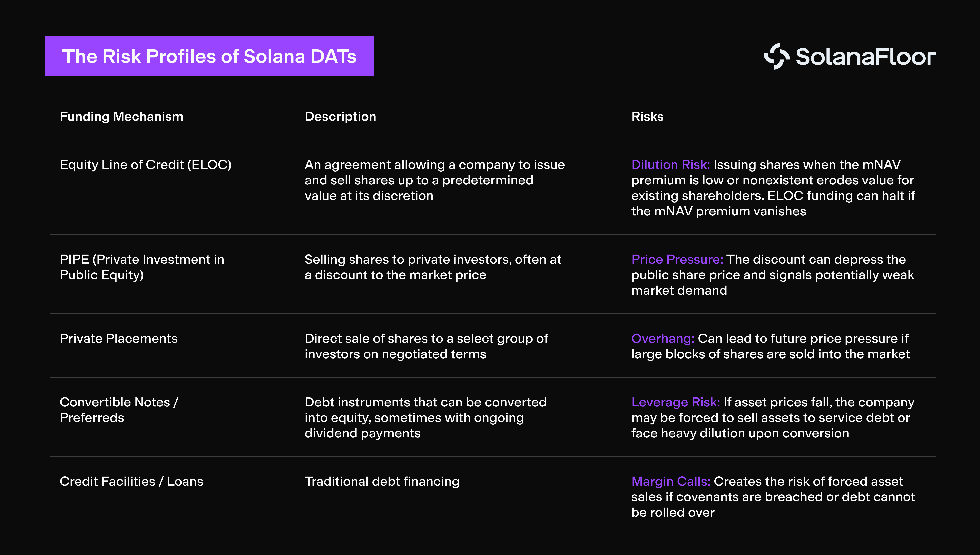Click the SolanaFloor brand name text
This screenshot has height=555, width=980.
pos(866,57)
